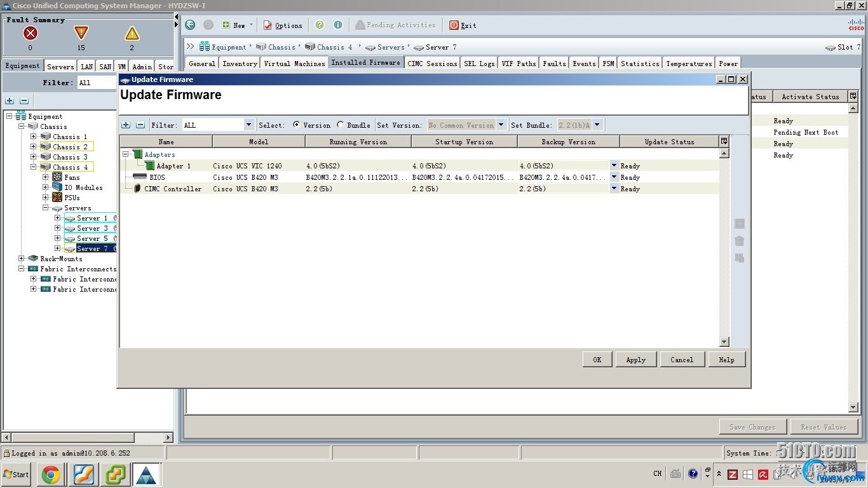This screenshot has height=488, width=868.
Task: Expand the Fans node
Action: pos(46,177)
